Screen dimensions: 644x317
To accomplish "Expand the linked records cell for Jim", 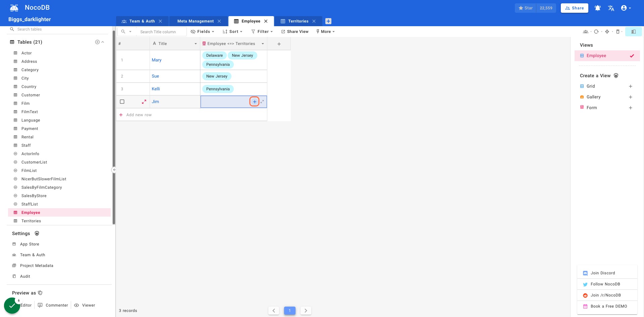I will [262, 101].
